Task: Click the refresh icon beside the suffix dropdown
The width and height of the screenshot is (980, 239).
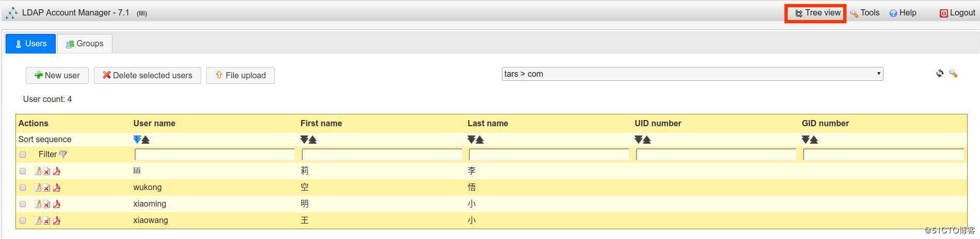Action: 940,74
